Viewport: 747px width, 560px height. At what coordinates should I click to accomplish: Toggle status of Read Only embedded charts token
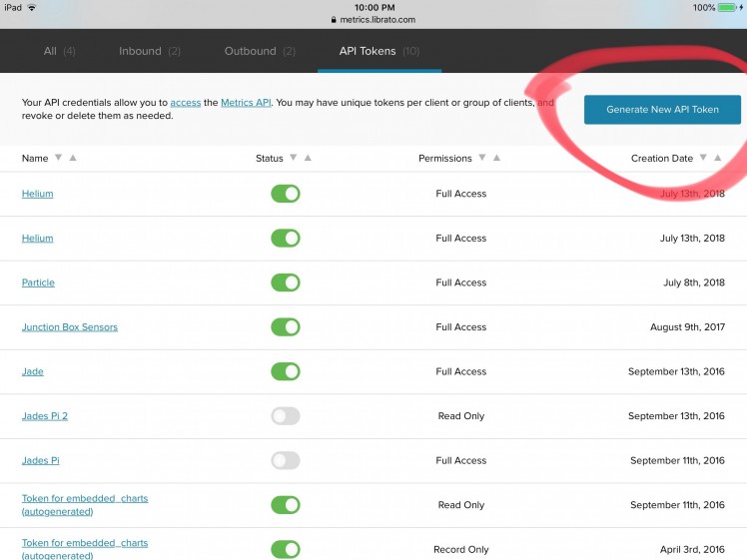pyautogui.click(x=286, y=505)
